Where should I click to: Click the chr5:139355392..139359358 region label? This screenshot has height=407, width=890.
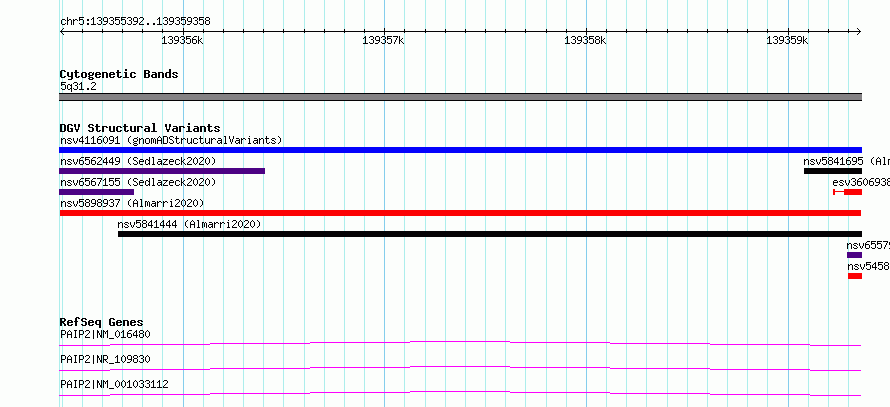pyautogui.click(x=135, y=22)
